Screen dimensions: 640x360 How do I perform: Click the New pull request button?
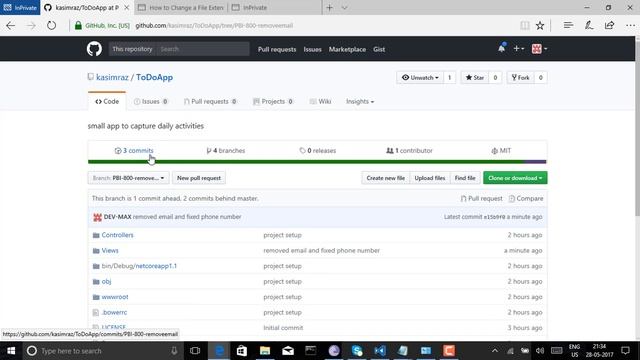pyautogui.click(x=199, y=178)
